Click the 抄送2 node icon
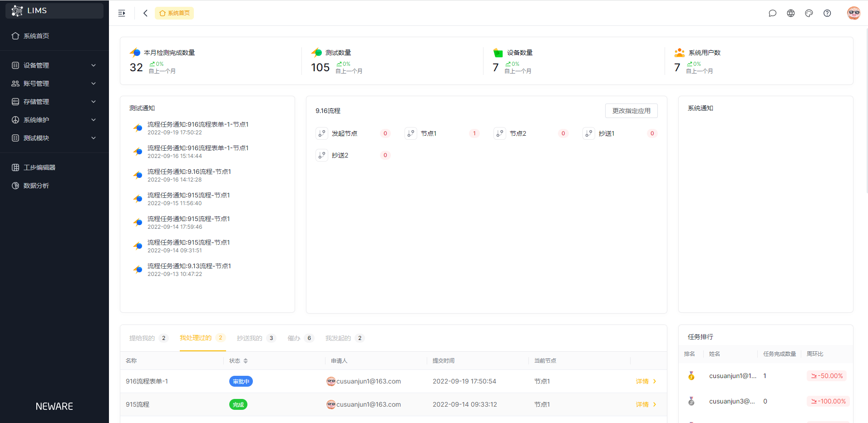This screenshot has height=423, width=868. click(322, 155)
